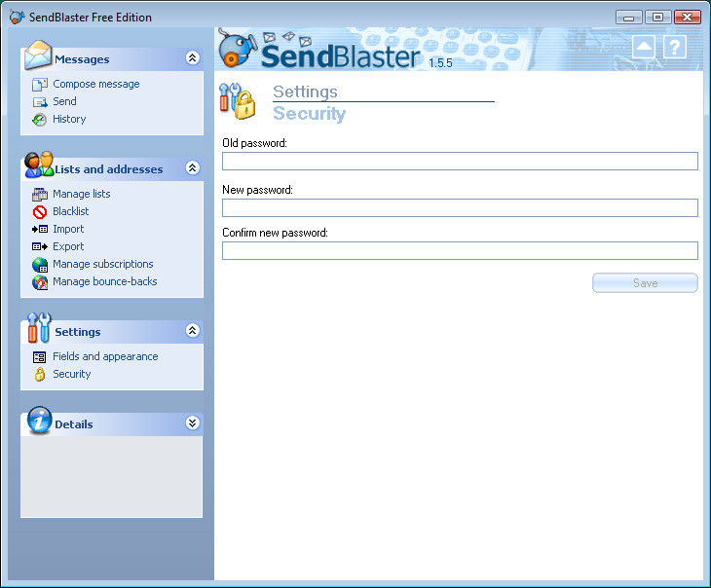Viewport: 711px width, 588px height.
Task: Click the red Blacklist icon
Action: pos(40,211)
